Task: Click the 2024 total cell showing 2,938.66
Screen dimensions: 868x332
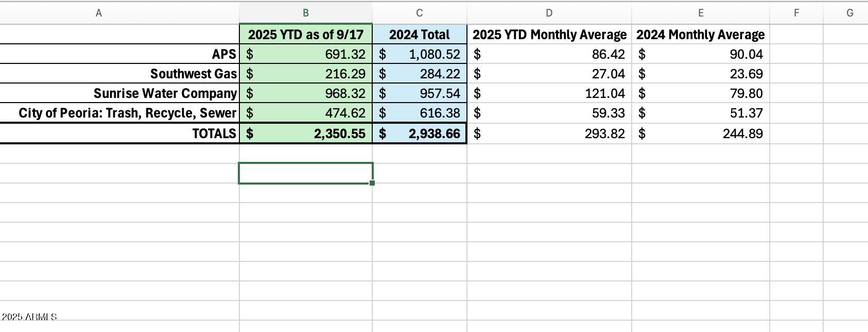Action: [x=419, y=134]
